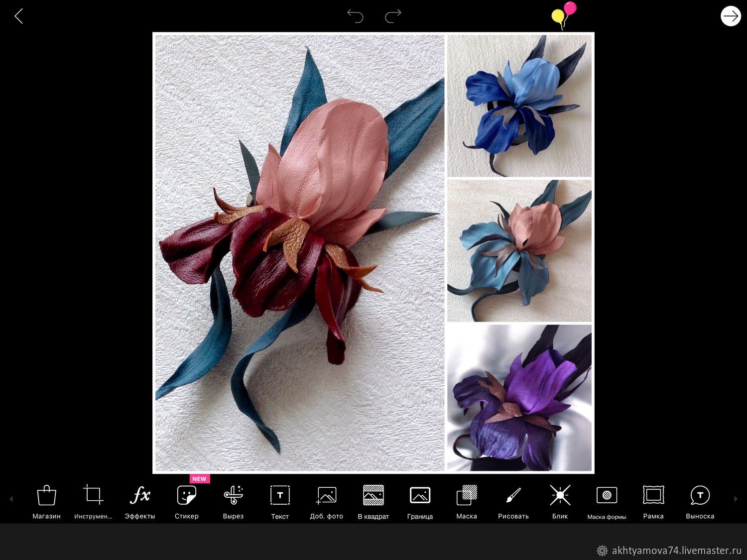Add text with the Текст tool
The width and height of the screenshot is (747, 560).
click(280, 502)
